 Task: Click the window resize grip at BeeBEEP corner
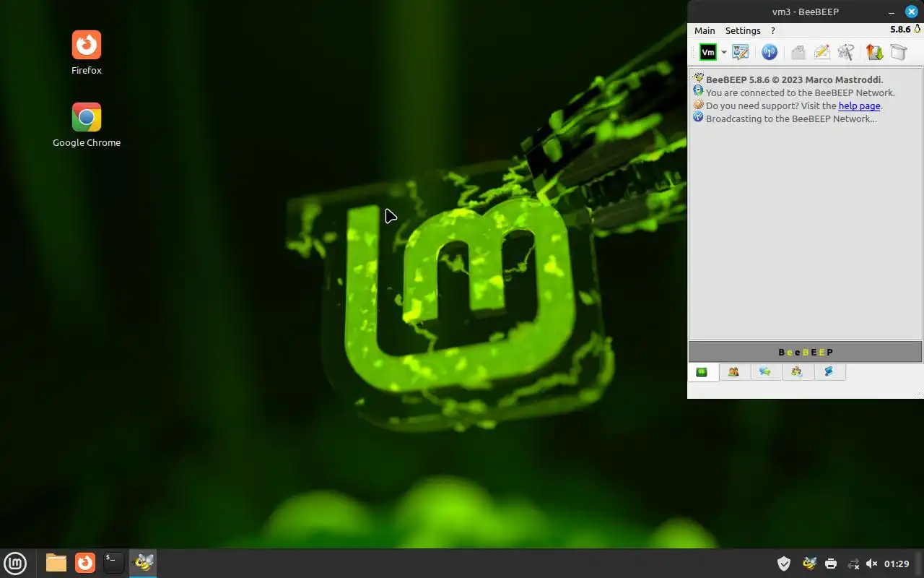tap(920, 394)
